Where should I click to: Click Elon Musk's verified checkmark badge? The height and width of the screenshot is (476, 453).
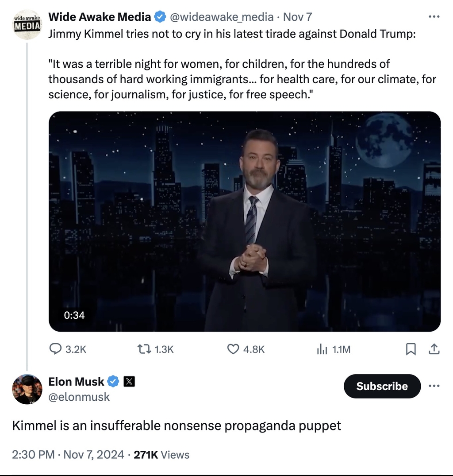pyautogui.click(x=114, y=381)
